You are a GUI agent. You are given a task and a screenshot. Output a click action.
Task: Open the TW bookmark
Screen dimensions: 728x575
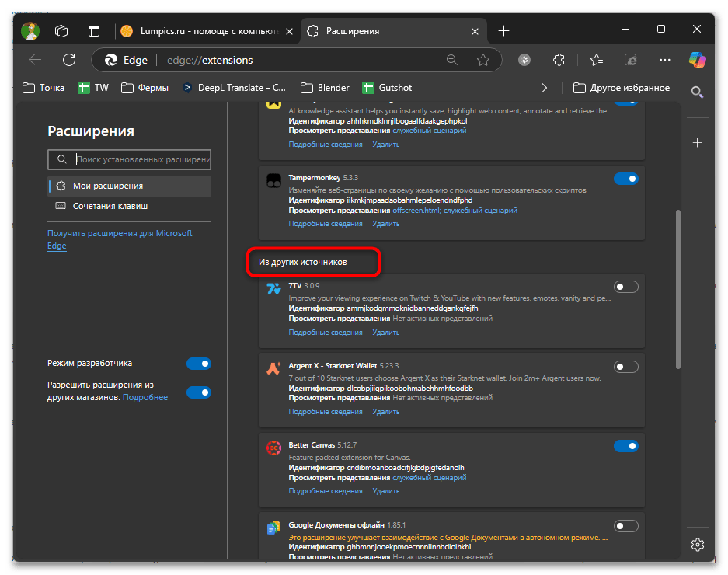point(93,88)
